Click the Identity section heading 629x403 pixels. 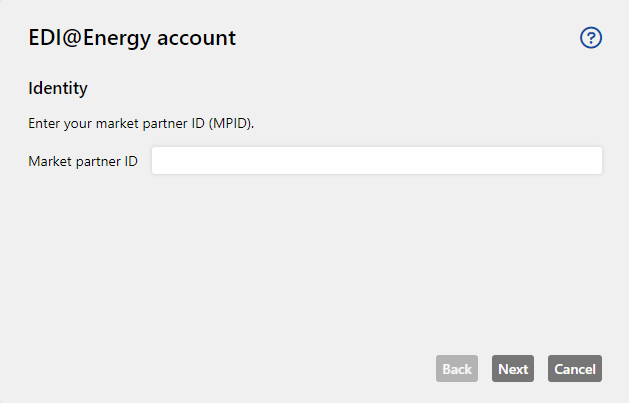[58, 88]
